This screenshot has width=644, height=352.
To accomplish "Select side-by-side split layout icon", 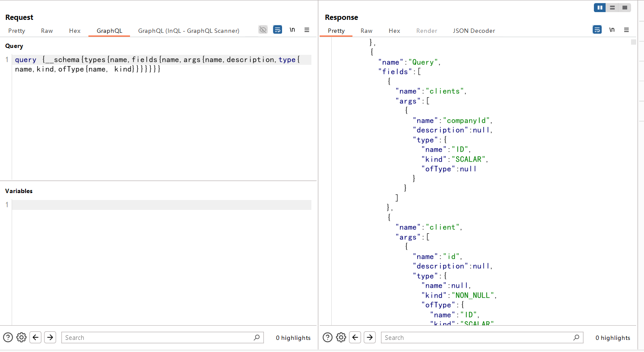I will (x=600, y=8).
